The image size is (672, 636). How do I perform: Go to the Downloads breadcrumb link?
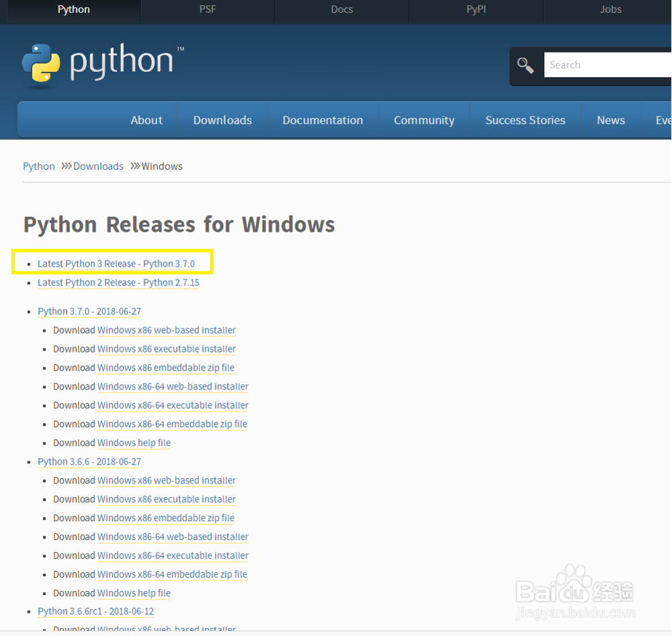[x=98, y=166]
